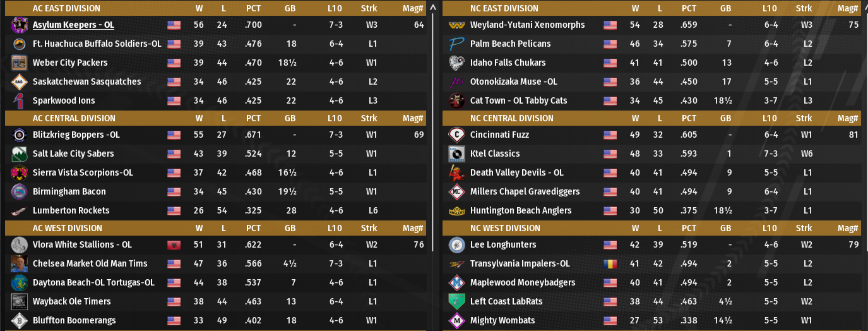The width and height of the screenshot is (868, 331).
Task: Click the Albanian flag beside Vlora White Stallions
Action: [174, 245]
